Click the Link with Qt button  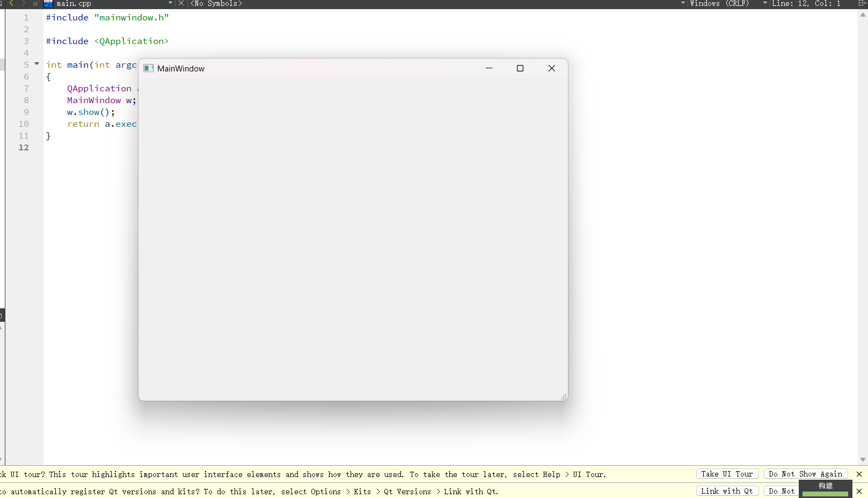click(727, 491)
